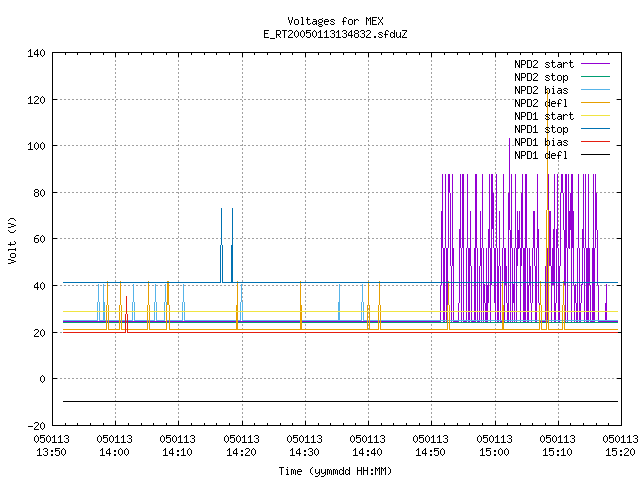Click the purple NPD2 start legend line
Image resolution: width=640 pixels, height=480 pixels.
[x=595, y=64]
